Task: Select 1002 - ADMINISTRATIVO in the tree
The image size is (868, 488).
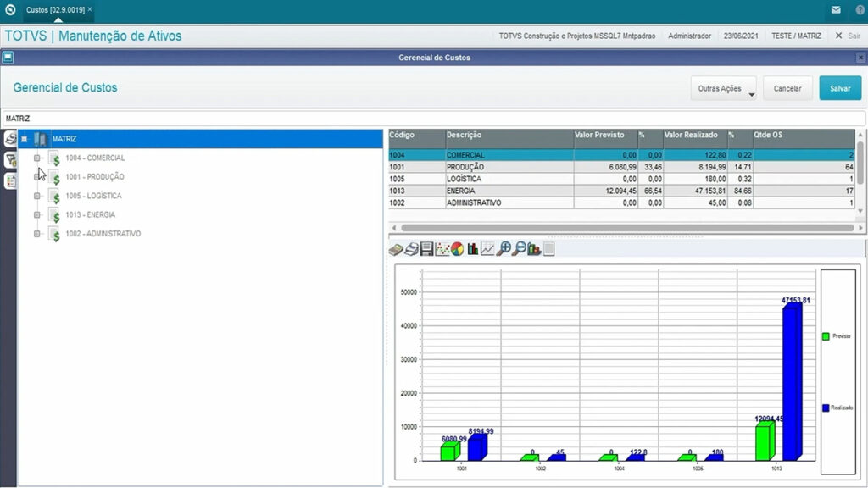Action: [103, 234]
